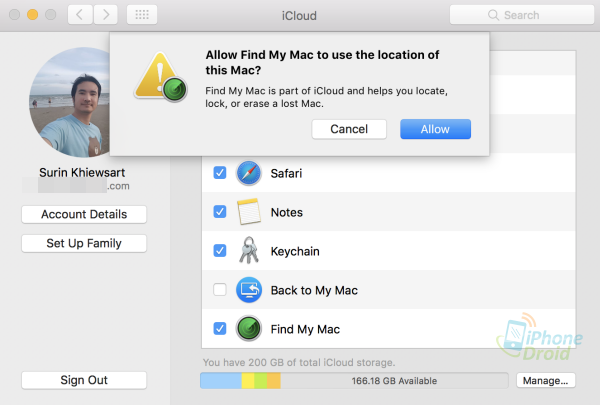The width and height of the screenshot is (600, 405).
Task: Open Account Details
Action: [84, 214]
